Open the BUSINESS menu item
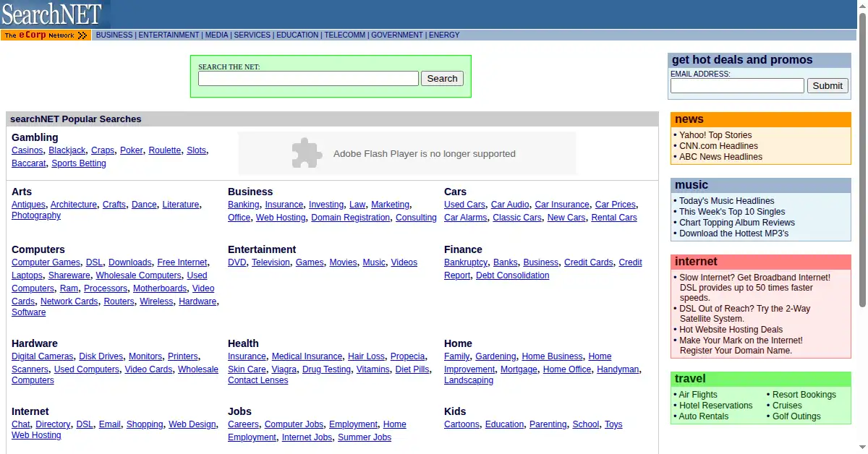The image size is (868, 454). (x=114, y=35)
